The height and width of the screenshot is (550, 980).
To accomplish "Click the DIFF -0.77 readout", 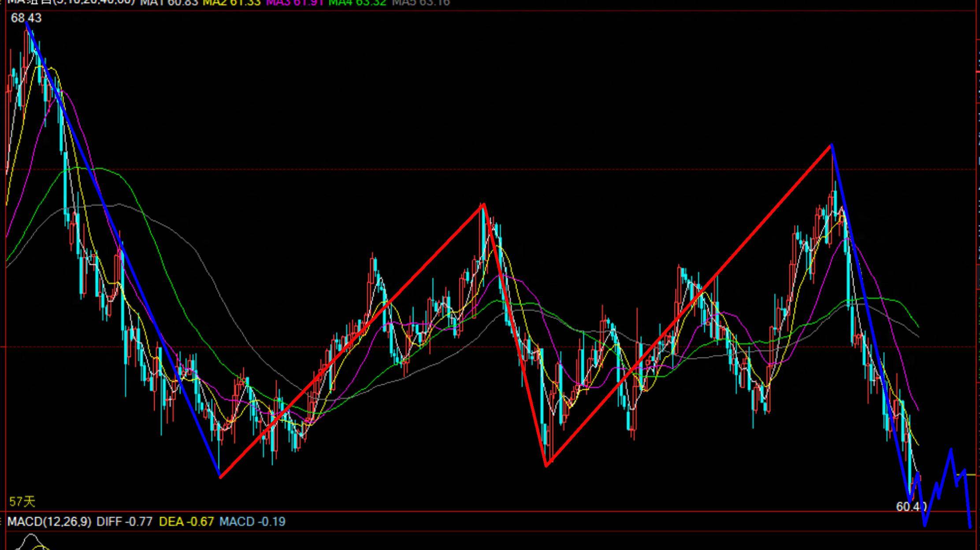I will [x=124, y=522].
